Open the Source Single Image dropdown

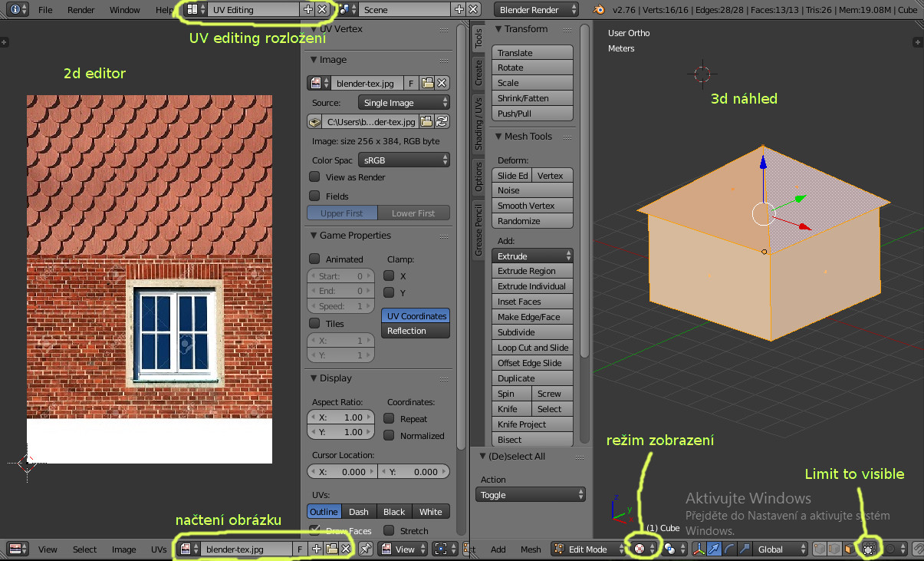point(404,103)
